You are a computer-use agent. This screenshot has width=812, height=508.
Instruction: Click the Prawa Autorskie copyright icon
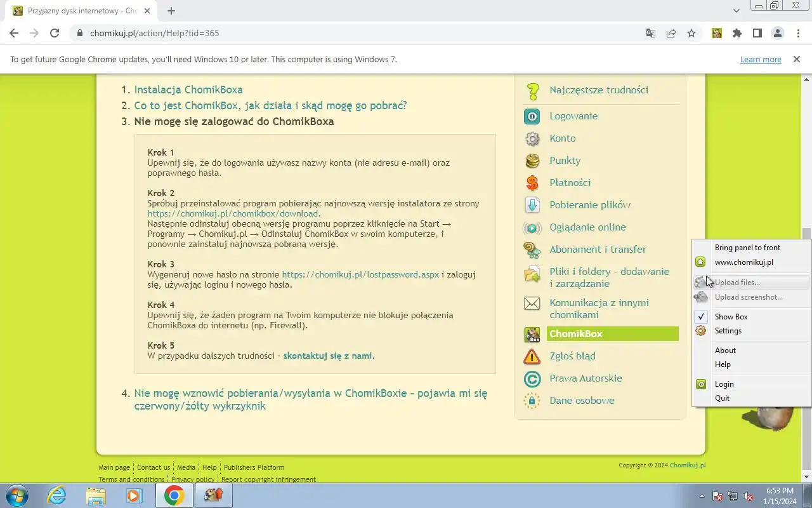(x=532, y=379)
